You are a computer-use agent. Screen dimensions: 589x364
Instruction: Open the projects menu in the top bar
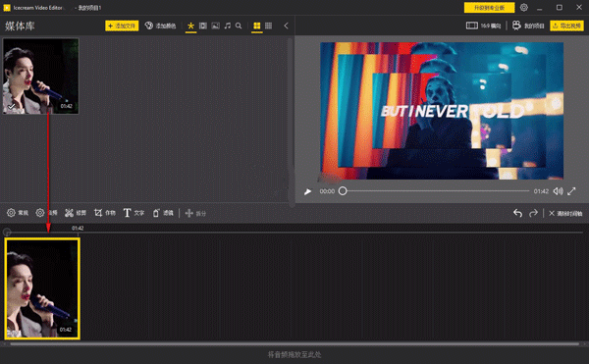pyautogui.click(x=528, y=26)
